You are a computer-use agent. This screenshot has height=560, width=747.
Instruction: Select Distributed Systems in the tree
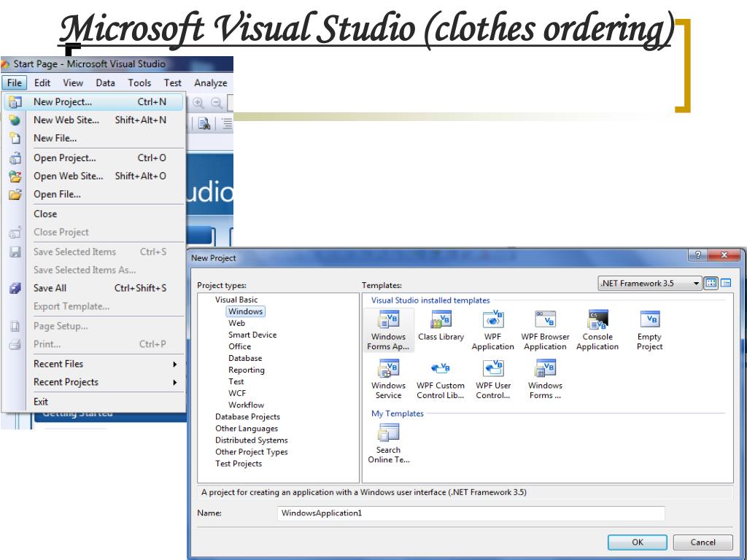[252, 440]
